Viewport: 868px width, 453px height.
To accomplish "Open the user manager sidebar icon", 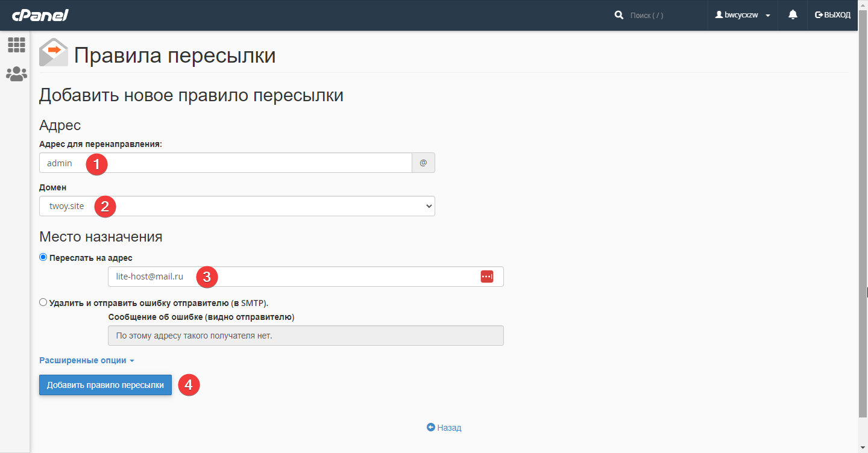I will tap(16, 74).
